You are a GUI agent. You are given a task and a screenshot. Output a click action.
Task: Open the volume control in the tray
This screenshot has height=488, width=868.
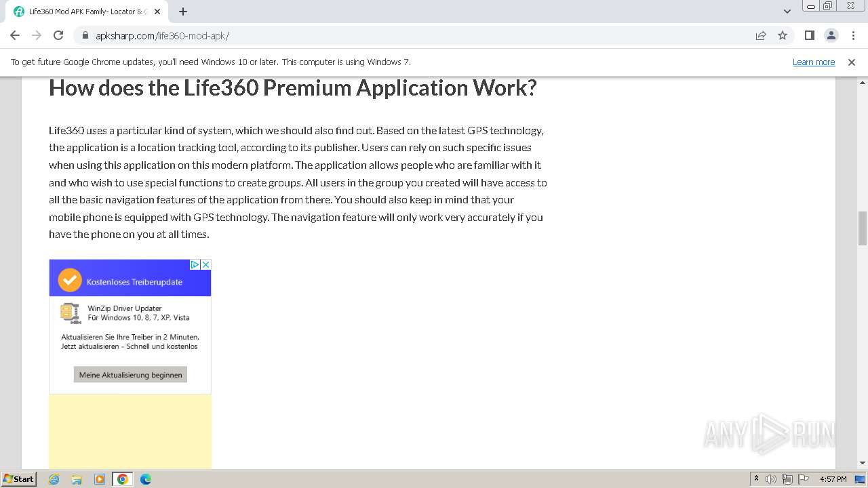771,479
